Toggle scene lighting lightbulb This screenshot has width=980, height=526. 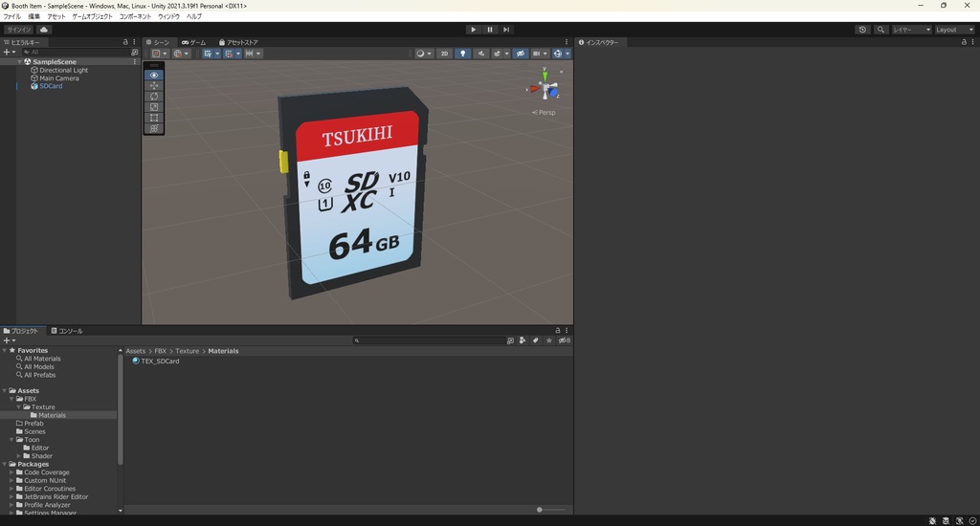coord(462,54)
